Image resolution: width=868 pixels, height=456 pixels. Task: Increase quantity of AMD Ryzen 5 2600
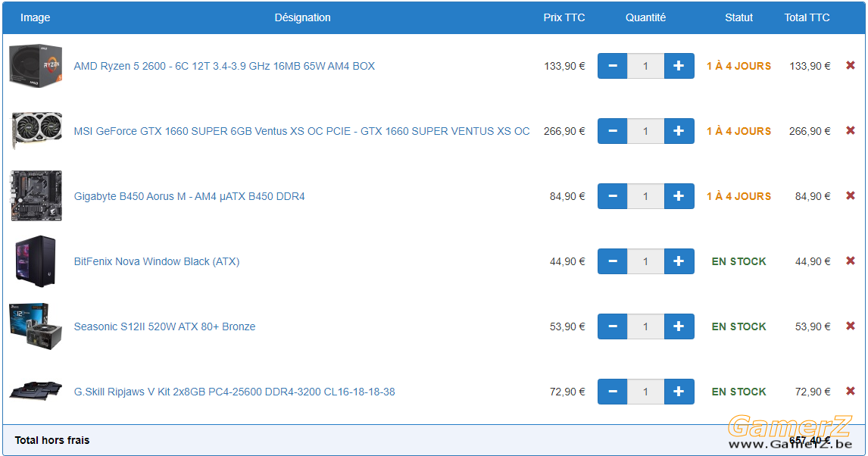[679, 66]
